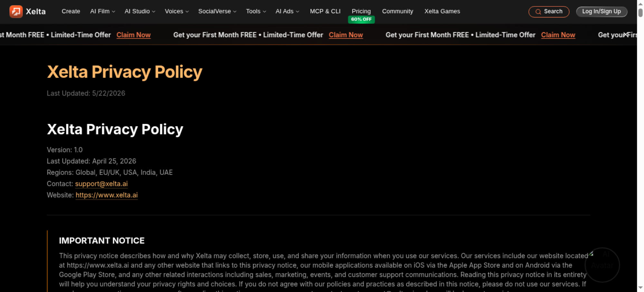
Task: Click the Xelta brand name text
Action: [x=36, y=12]
